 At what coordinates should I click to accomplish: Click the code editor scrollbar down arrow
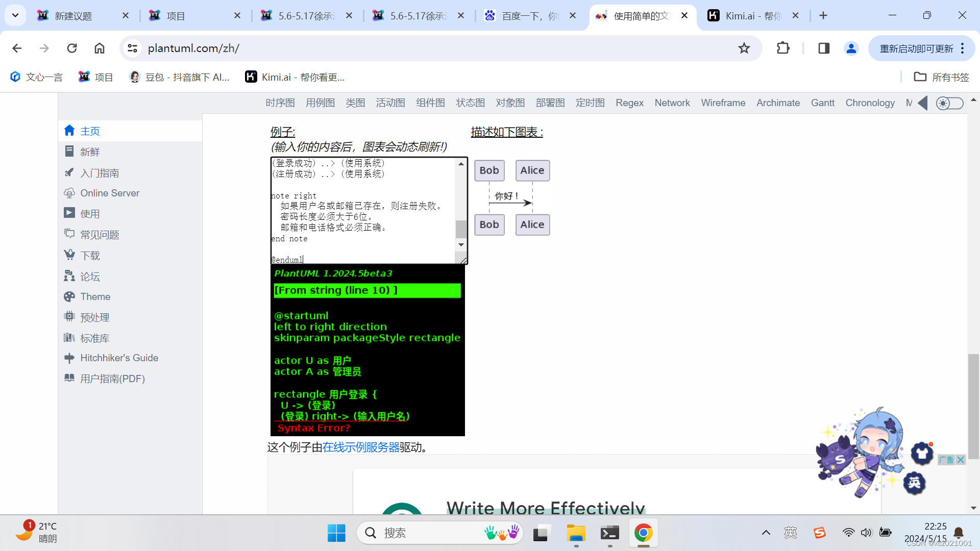pos(461,245)
